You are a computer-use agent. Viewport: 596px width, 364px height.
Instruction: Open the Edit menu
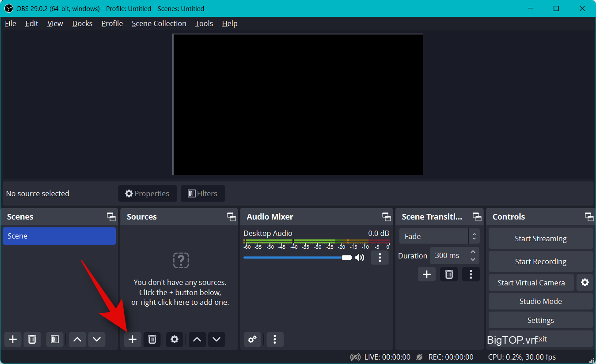32,23
